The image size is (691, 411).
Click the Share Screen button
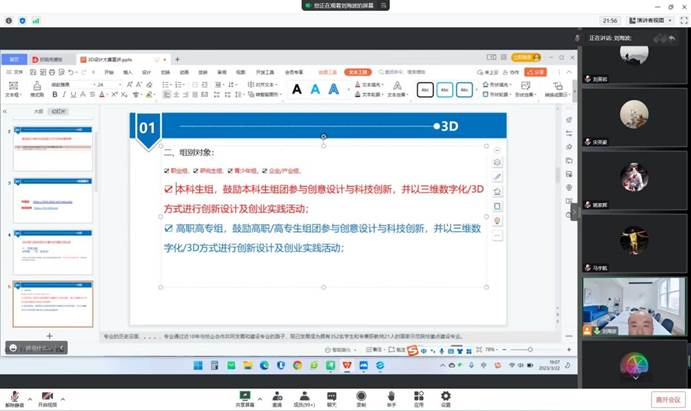[x=244, y=396]
